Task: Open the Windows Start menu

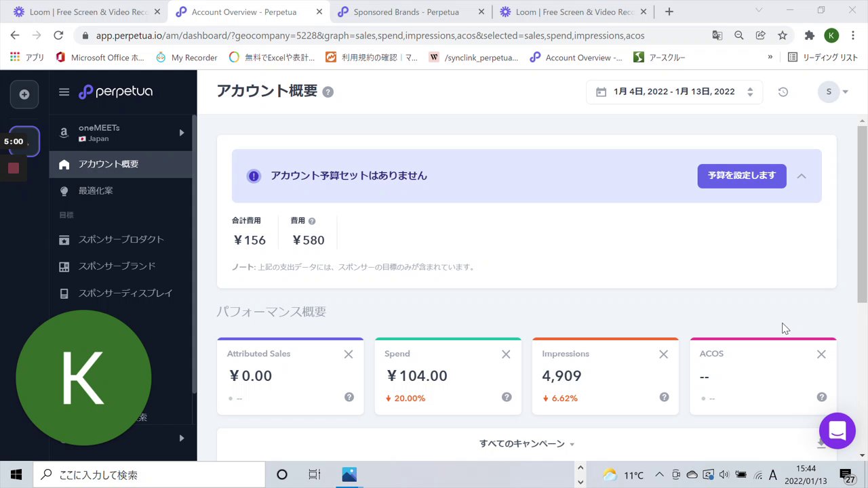Action: click(16, 474)
